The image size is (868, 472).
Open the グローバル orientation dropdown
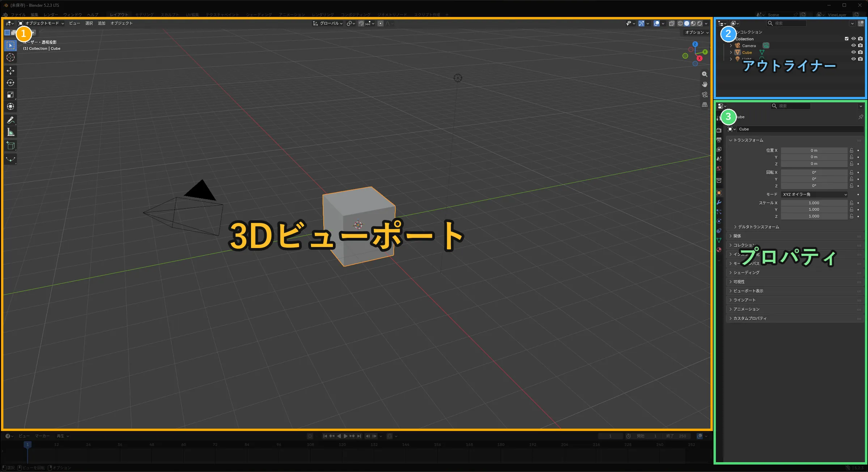(x=328, y=23)
